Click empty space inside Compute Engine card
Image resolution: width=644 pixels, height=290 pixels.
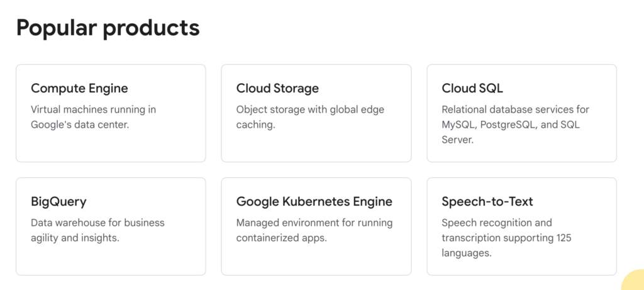coord(111,147)
